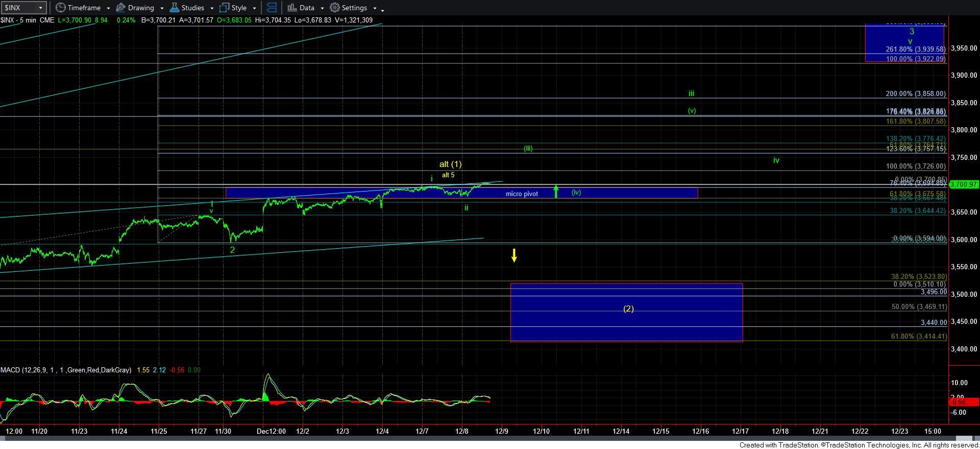This screenshot has width=980, height=449.
Task: Click the 'B=3,700.21' bid value
Action: pyautogui.click(x=159, y=20)
